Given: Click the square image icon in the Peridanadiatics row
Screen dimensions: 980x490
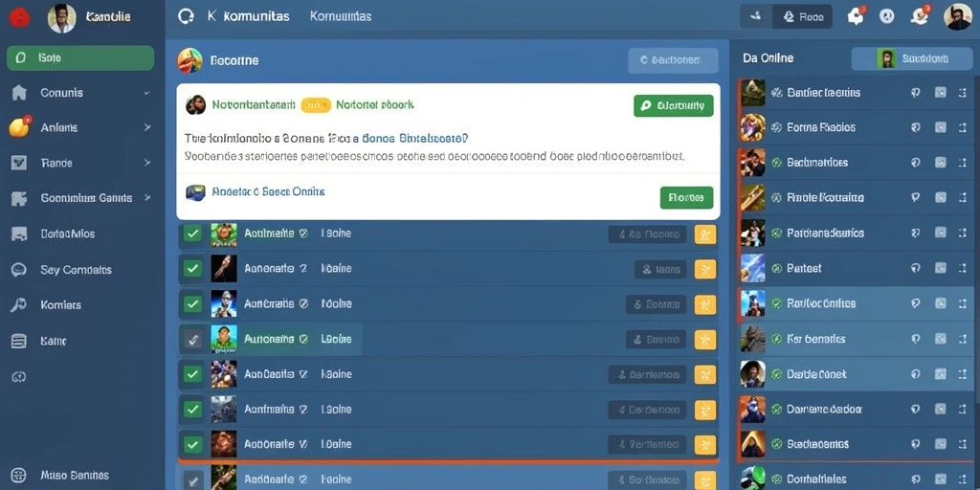Looking at the screenshot, I should coord(941,233).
